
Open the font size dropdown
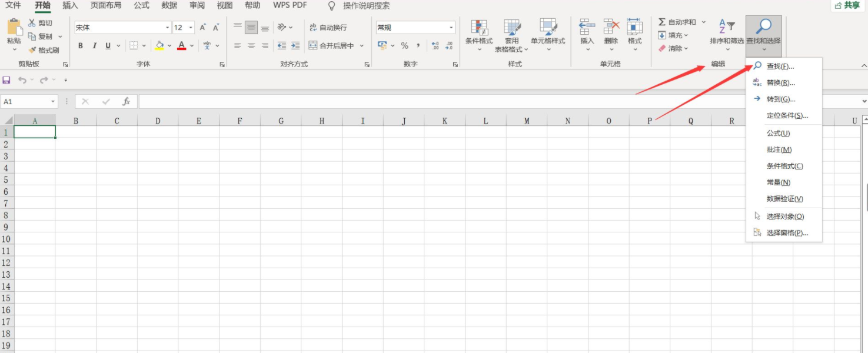tap(191, 28)
